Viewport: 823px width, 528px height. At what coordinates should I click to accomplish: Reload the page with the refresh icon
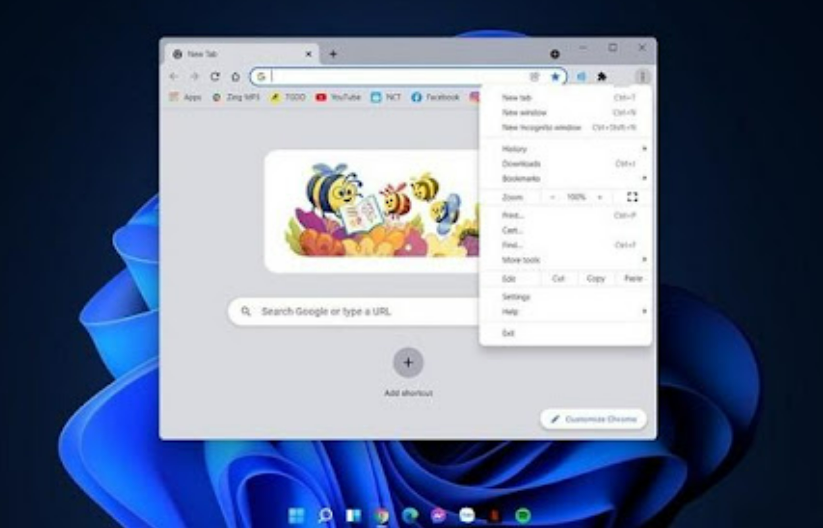(215, 77)
